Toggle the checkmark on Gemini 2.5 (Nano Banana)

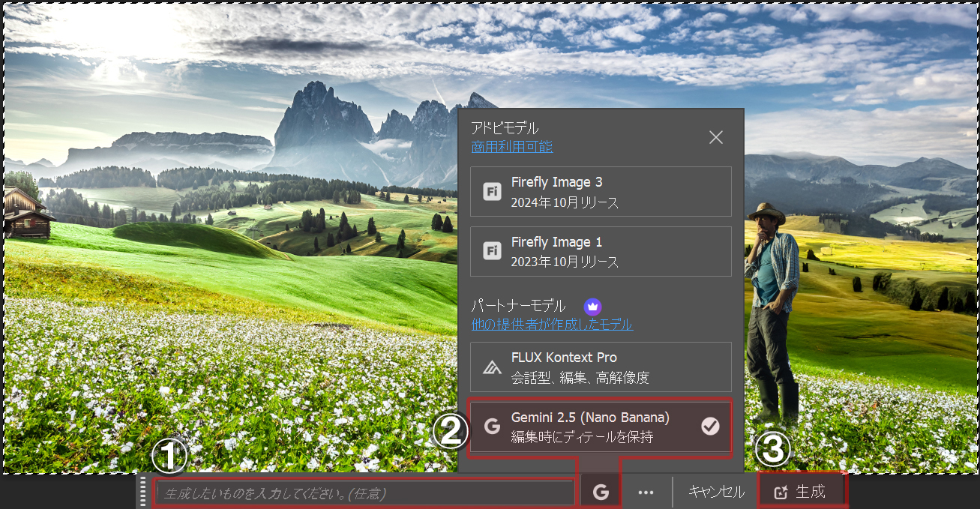[x=709, y=427]
